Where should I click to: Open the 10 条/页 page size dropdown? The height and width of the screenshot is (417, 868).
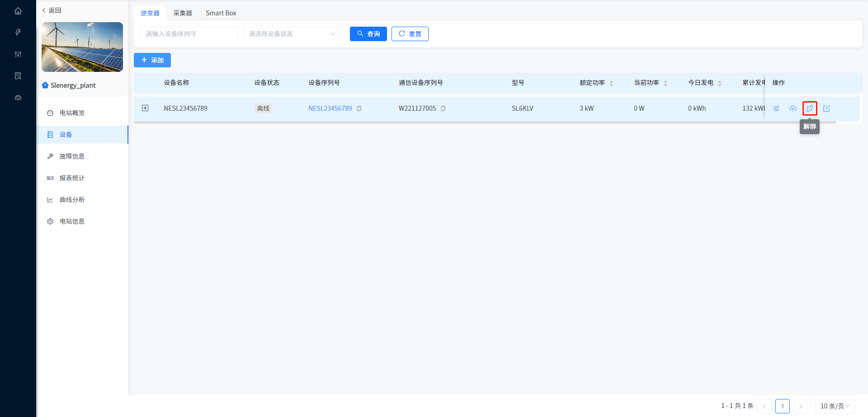tap(835, 406)
